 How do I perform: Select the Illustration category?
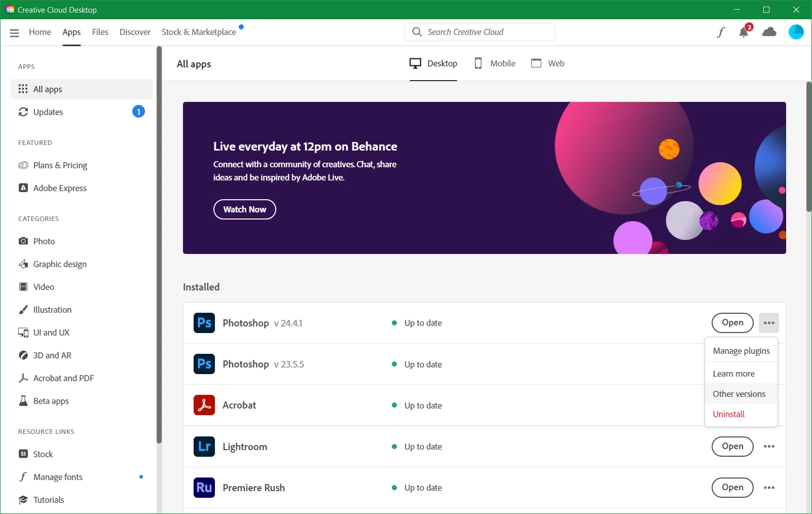[81, 310]
